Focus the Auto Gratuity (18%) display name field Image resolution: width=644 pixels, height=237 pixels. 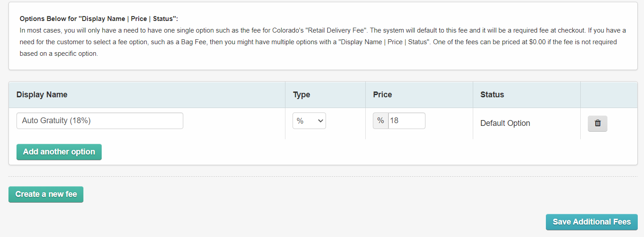pyautogui.click(x=100, y=121)
